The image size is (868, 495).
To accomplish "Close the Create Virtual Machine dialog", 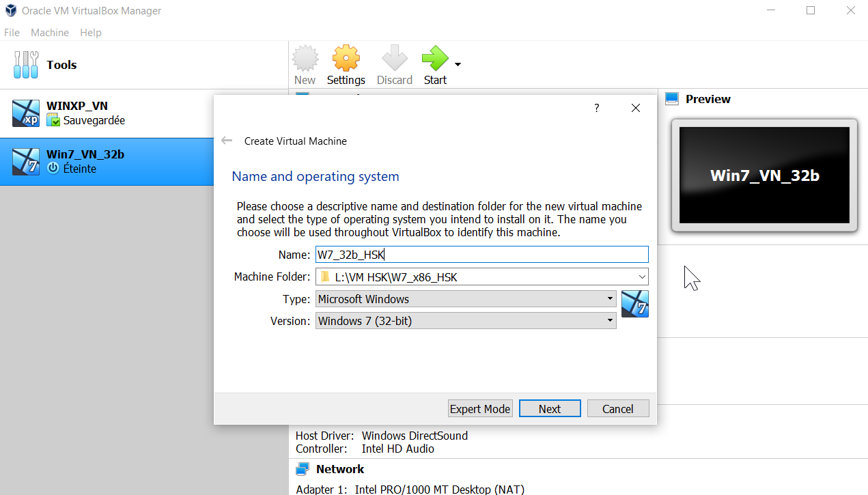I will tap(636, 108).
